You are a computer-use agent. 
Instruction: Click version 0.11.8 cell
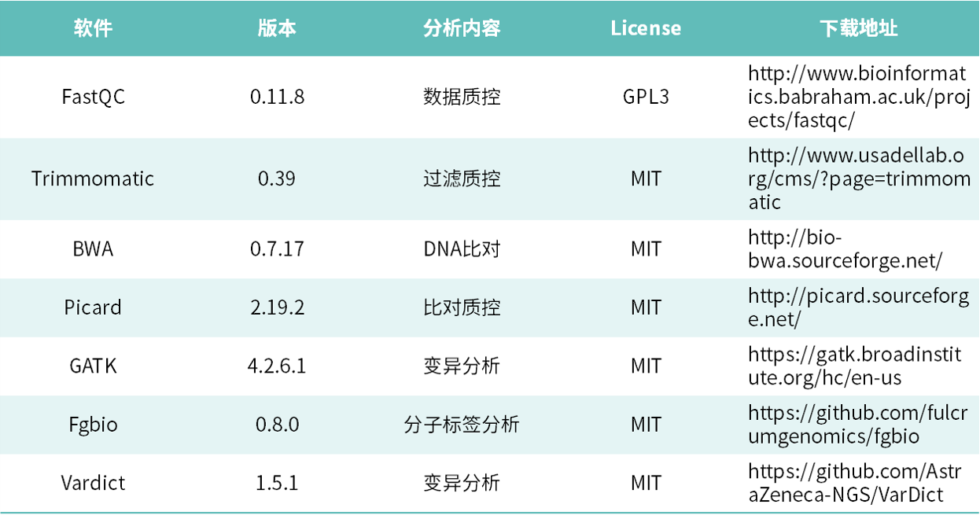point(277,97)
